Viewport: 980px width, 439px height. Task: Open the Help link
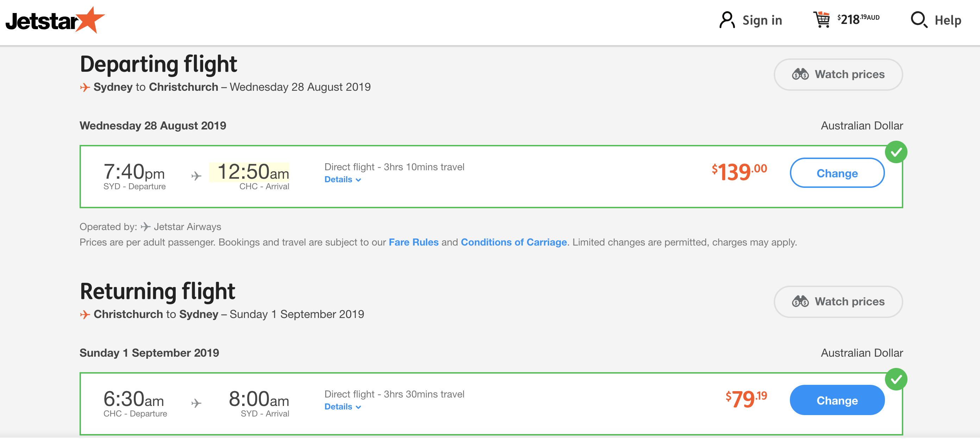936,20
